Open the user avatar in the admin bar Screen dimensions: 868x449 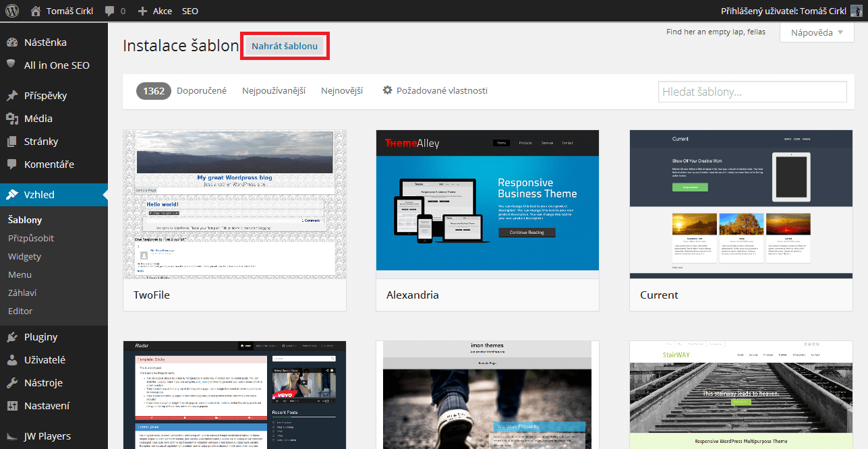pyautogui.click(x=856, y=11)
